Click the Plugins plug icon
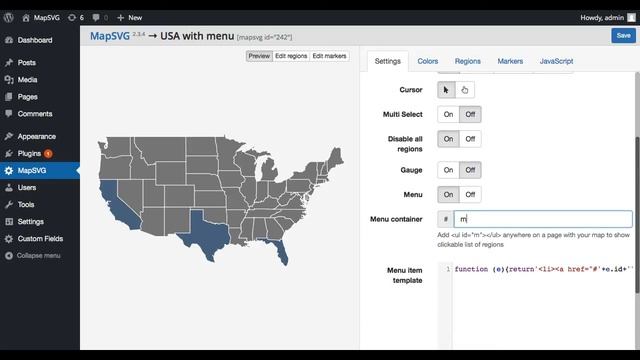This screenshot has height=360, width=640. pos(9,153)
